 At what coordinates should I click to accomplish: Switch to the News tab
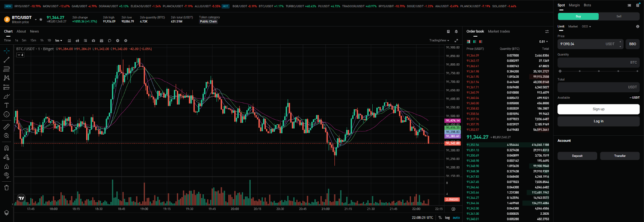click(x=35, y=31)
